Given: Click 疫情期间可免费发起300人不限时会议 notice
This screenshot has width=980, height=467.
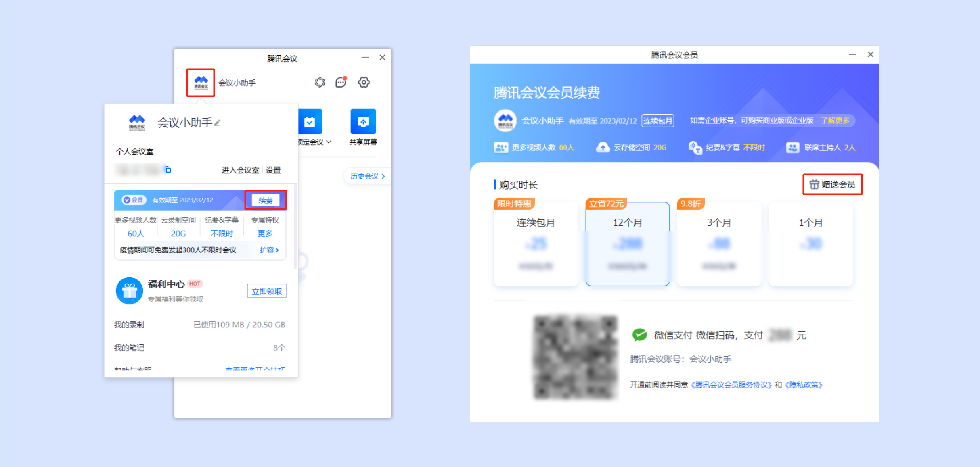Looking at the screenshot, I should (x=178, y=250).
